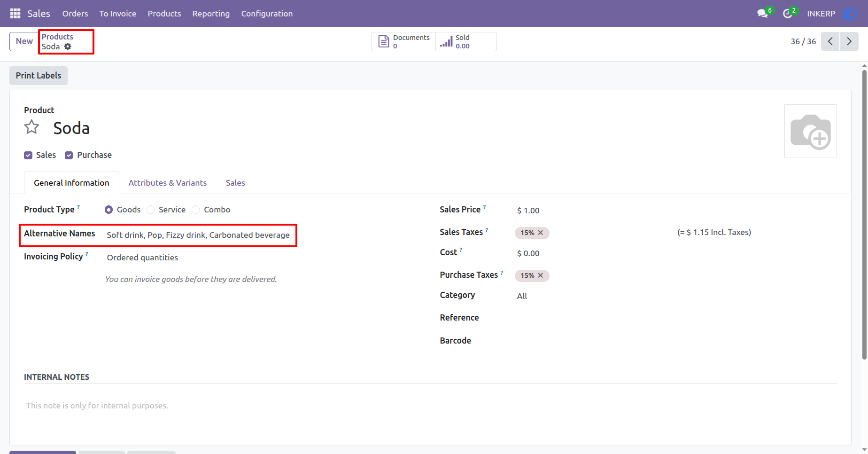868x454 pixels.
Task: Select the Service product type
Action: [x=151, y=210]
